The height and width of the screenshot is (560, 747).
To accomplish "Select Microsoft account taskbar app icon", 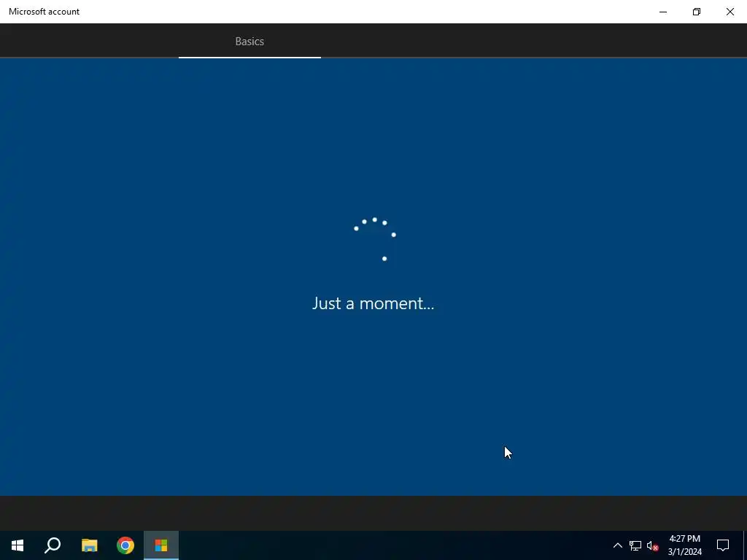I will [x=161, y=545].
